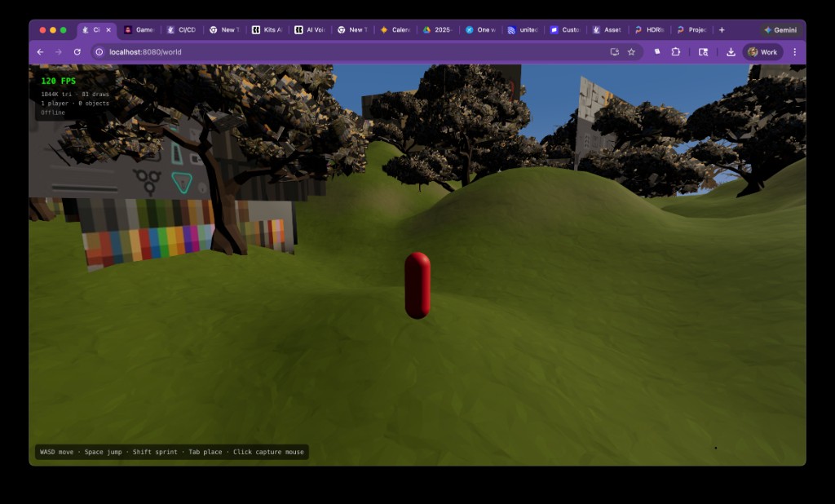This screenshot has width=835, height=504.
Task: Switch to the Kits AI tab
Action: coord(269,29)
